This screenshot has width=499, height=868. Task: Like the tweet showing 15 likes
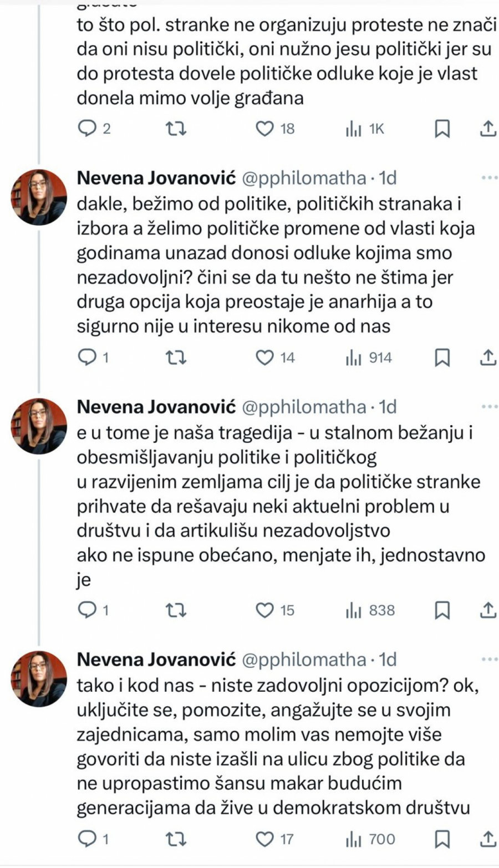click(x=265, y=610)
